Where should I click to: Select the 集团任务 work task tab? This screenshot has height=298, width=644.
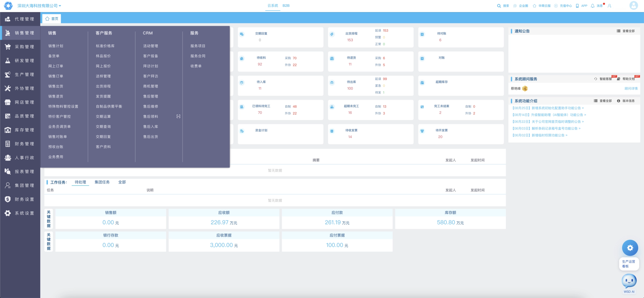[102, 182]
